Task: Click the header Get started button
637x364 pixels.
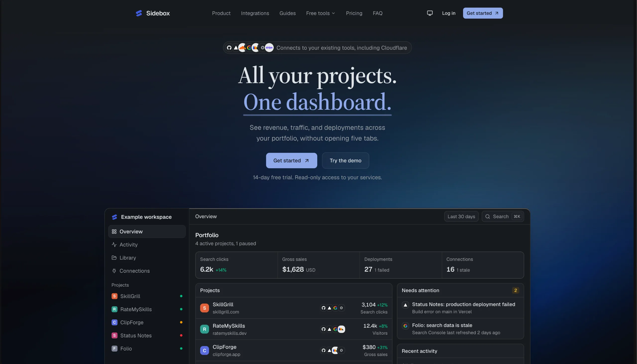Action: click(483, 13)
